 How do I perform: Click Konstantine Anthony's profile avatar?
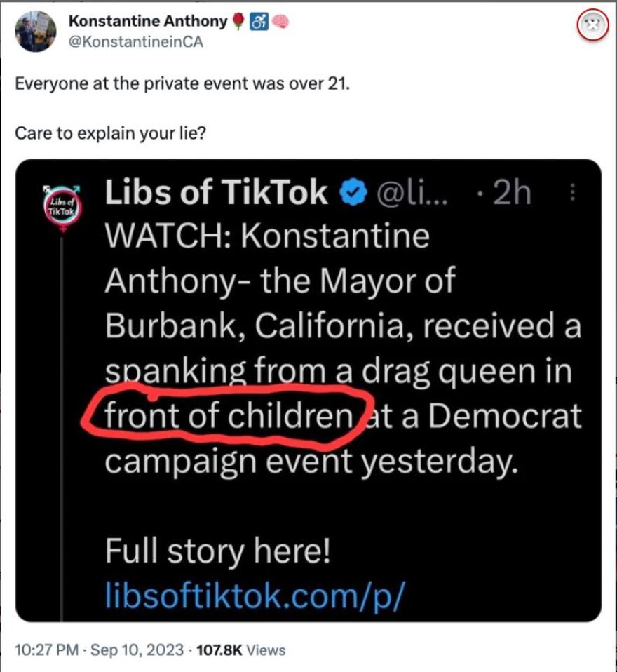35,32
